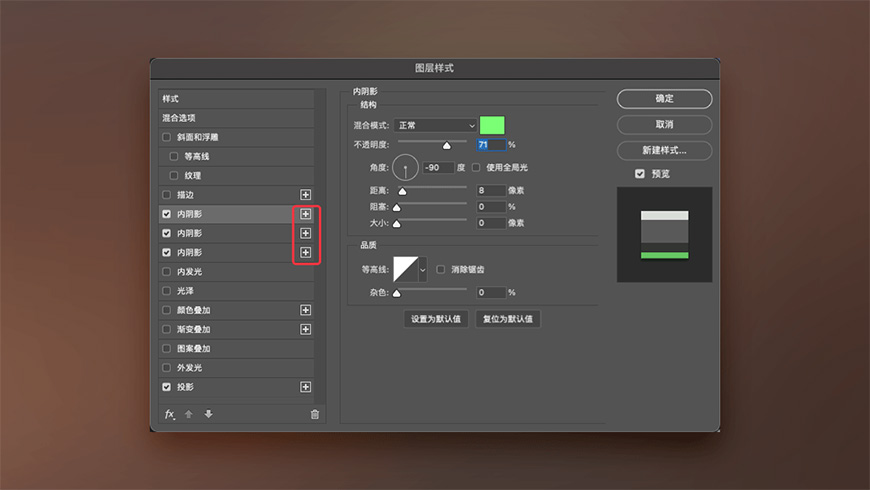Image resolution: width=870 pixels, height=490 pixels.
Task: Click the contour curve thumbnail
Action: (406, 269)
